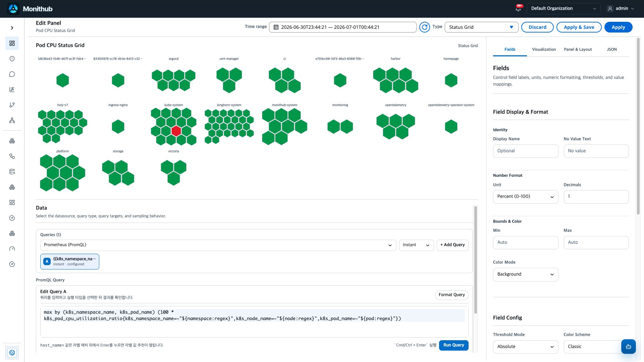Switch to the JSON tab
644x362 pixels.
point(611,49)
